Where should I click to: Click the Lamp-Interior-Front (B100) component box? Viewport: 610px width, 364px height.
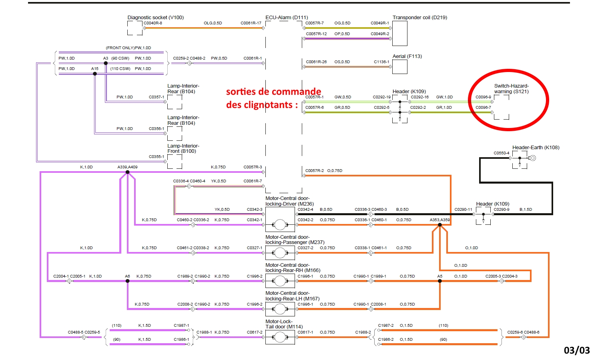(175, 161)
